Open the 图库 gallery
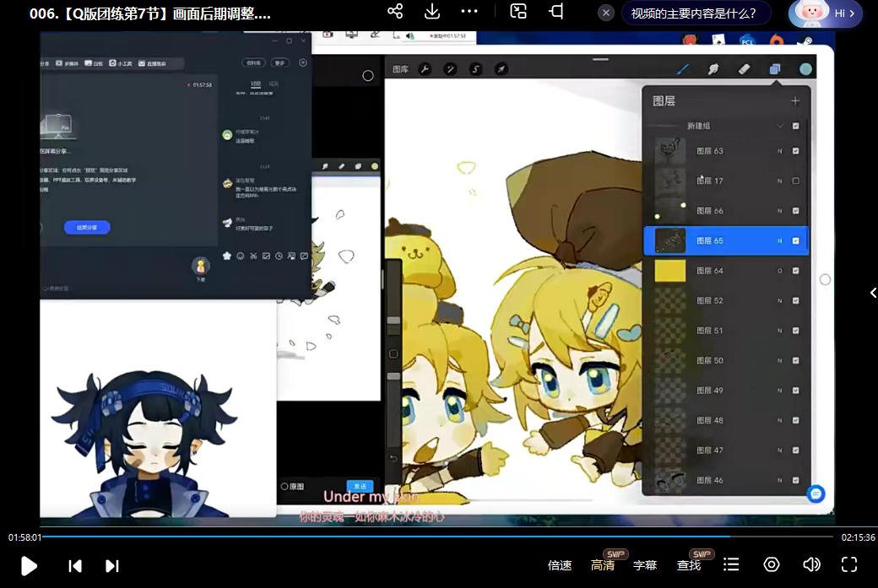Viewport: 878px width, 588px height. [400, 67]
